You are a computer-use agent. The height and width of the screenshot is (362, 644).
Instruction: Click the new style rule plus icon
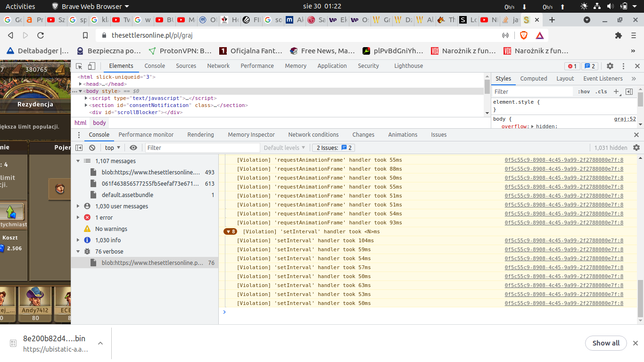pyautogui.click(x=616, y=91)
